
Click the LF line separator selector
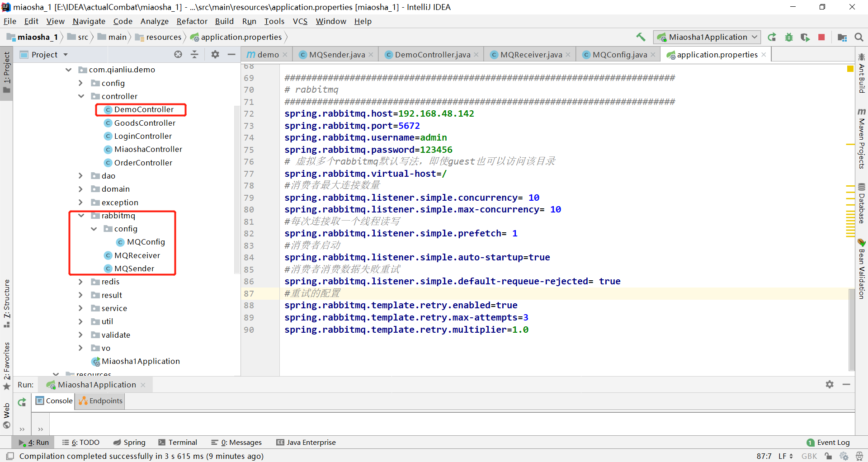tap(785, 456)
